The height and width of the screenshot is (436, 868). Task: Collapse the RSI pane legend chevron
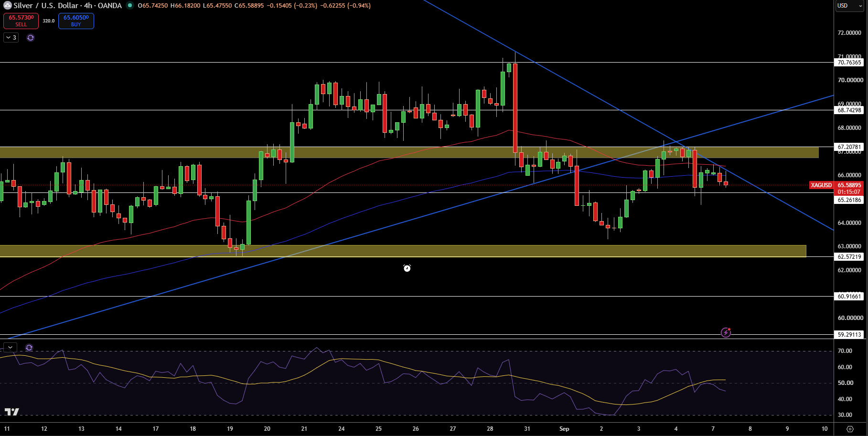(10, 348)
